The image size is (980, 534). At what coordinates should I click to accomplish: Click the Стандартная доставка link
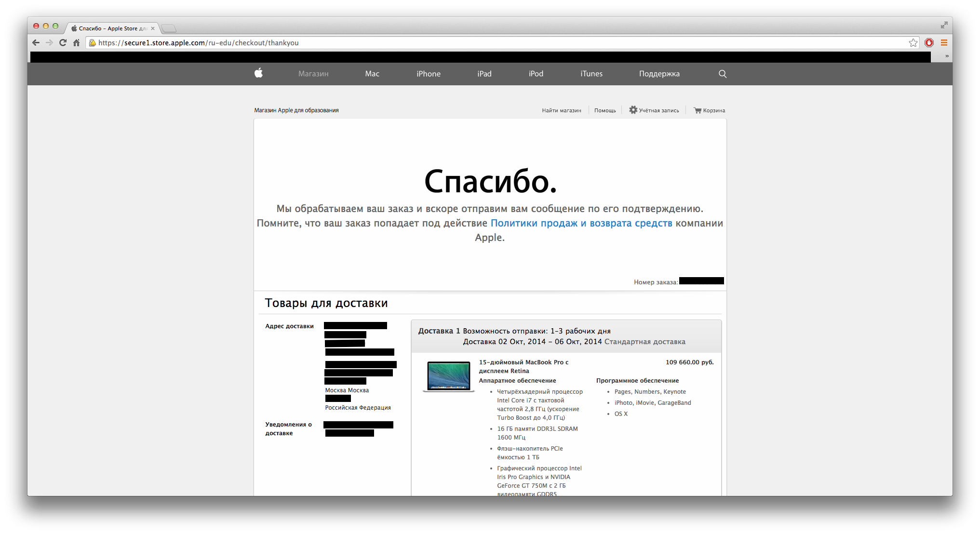(645, 342)
